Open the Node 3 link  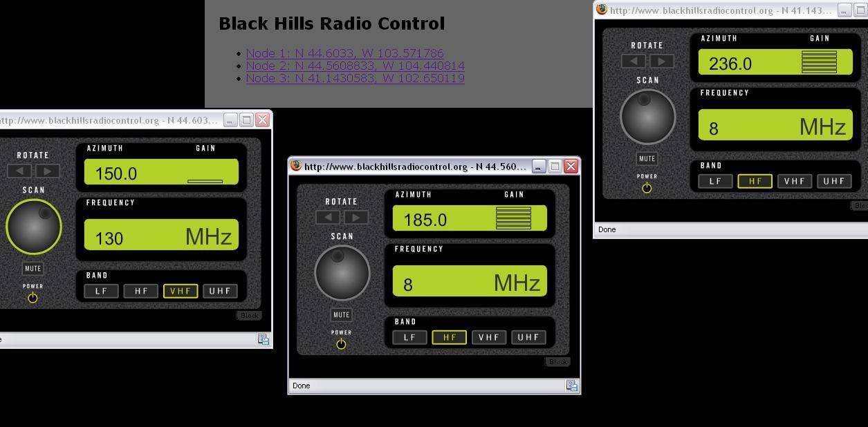click(x=355, y=78)
